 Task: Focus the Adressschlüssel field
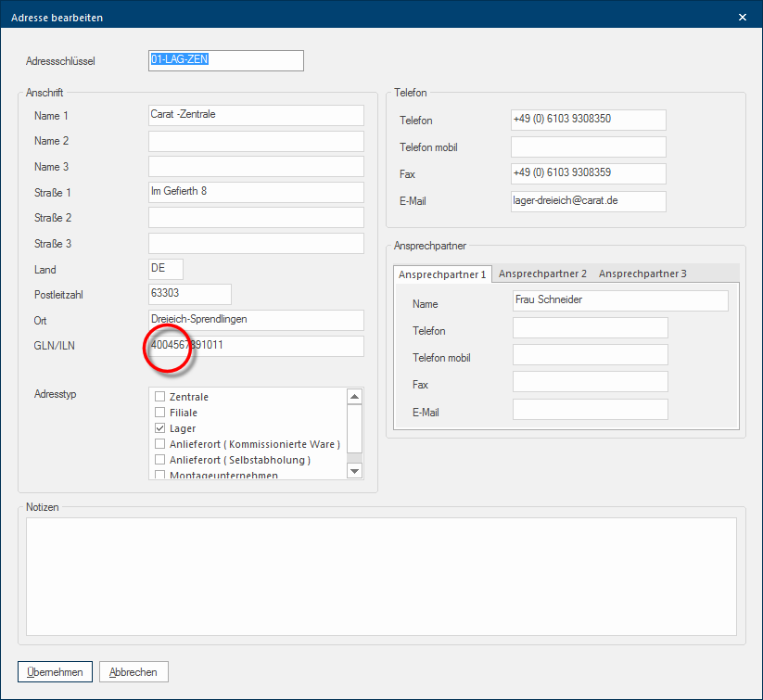225,60
